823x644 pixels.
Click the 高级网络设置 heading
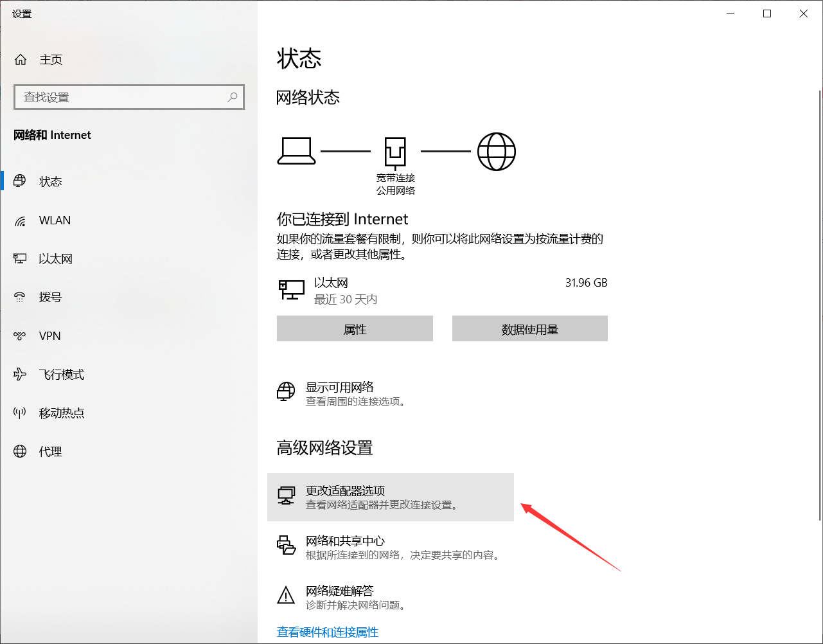(324, 448)
